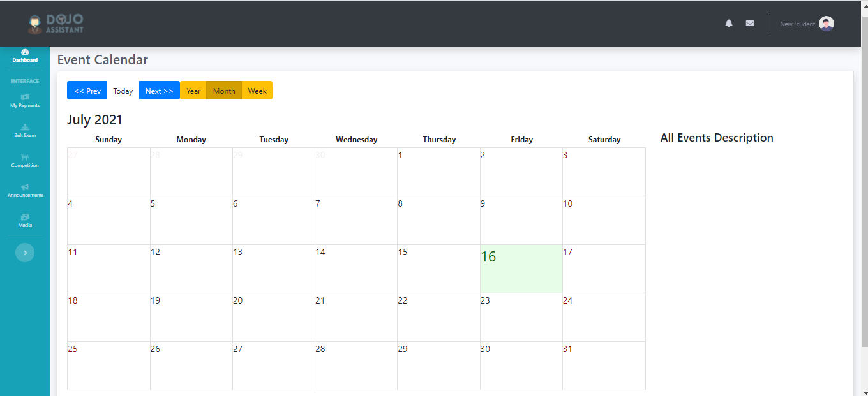Click the Dojo Assistant logo

point(56,24)
